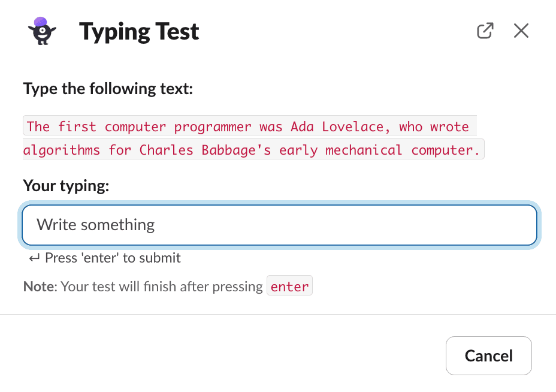Click 'Your test will finish after pressing' note
Viewport: 556px width, 392px height.
[162, 287]
